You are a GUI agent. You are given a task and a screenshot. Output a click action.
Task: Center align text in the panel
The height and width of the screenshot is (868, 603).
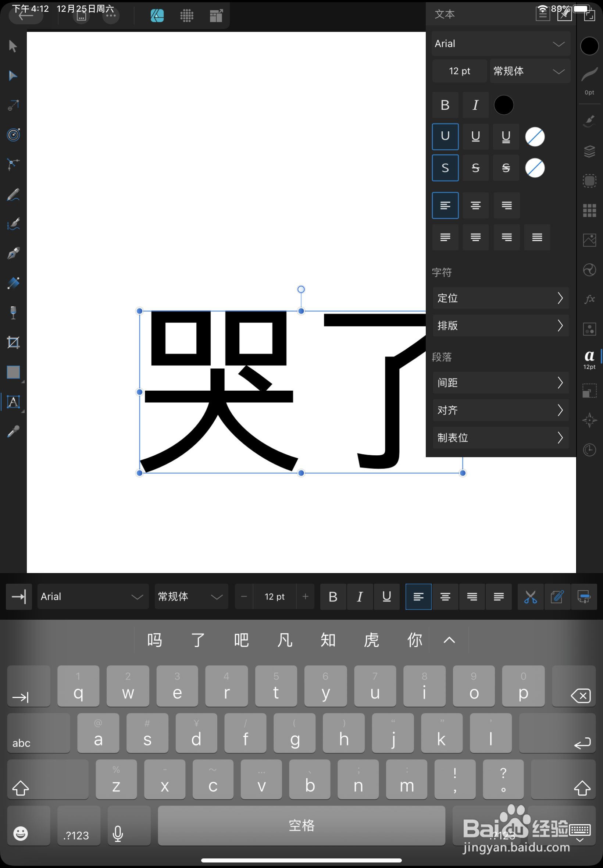tap(476, 205)
